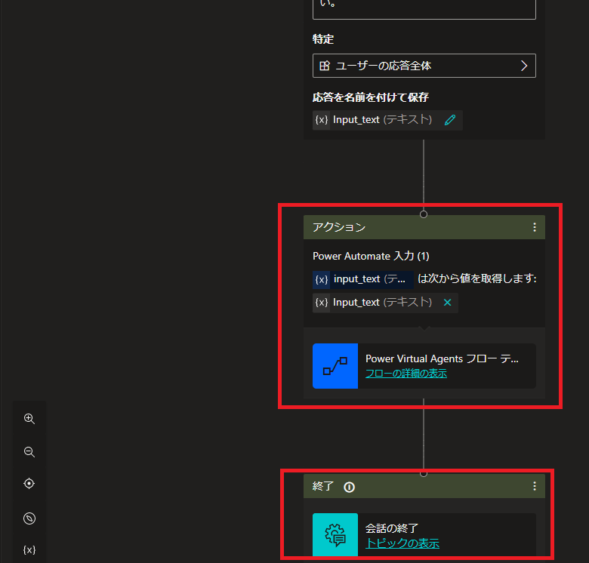Click the center-on-canvas target icon
The image size is (589, 563).
click(29, 483)
